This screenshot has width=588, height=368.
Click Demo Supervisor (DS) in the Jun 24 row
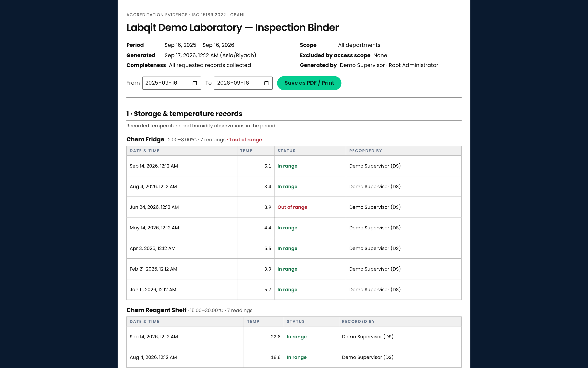375,207
